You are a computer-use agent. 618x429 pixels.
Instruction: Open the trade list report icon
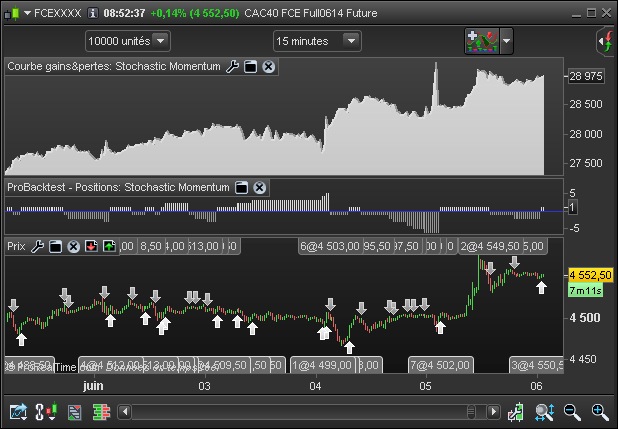point(74,412)
